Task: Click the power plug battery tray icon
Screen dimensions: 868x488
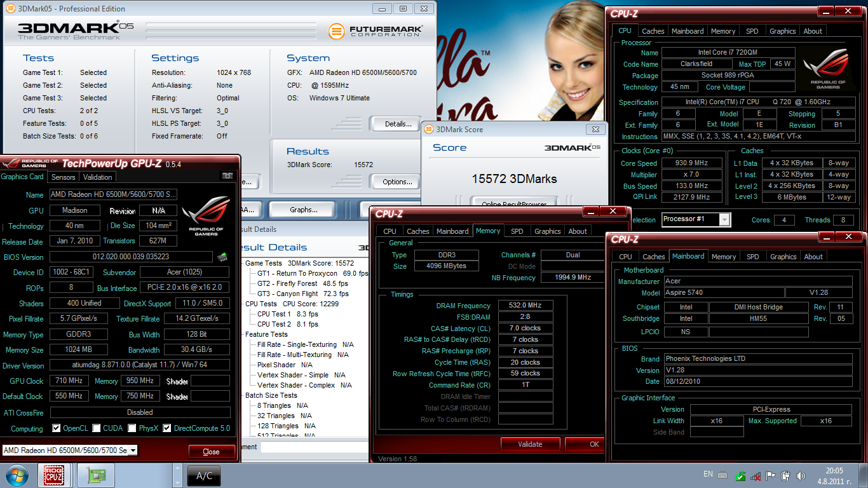Action: click(x=786, y=475)
